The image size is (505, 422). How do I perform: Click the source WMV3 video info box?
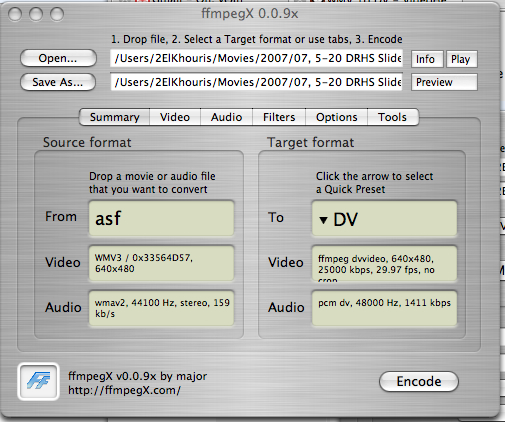161,263
